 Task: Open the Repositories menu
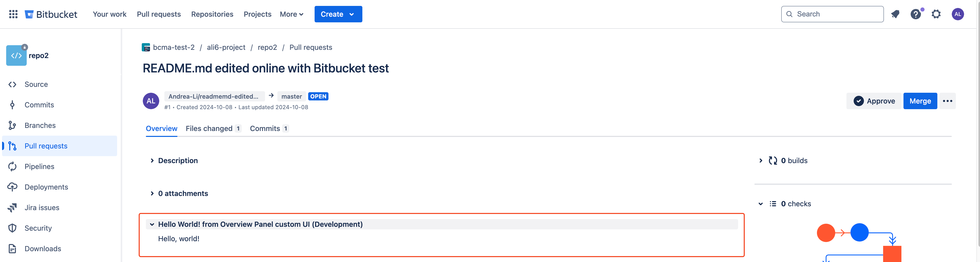(212, 14)
